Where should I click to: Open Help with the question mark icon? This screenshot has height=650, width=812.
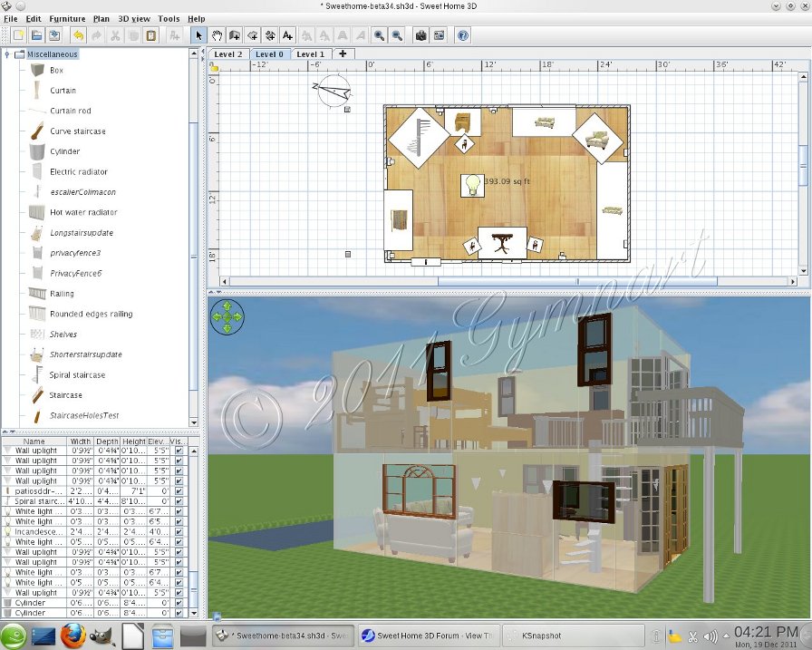(463, 35)
